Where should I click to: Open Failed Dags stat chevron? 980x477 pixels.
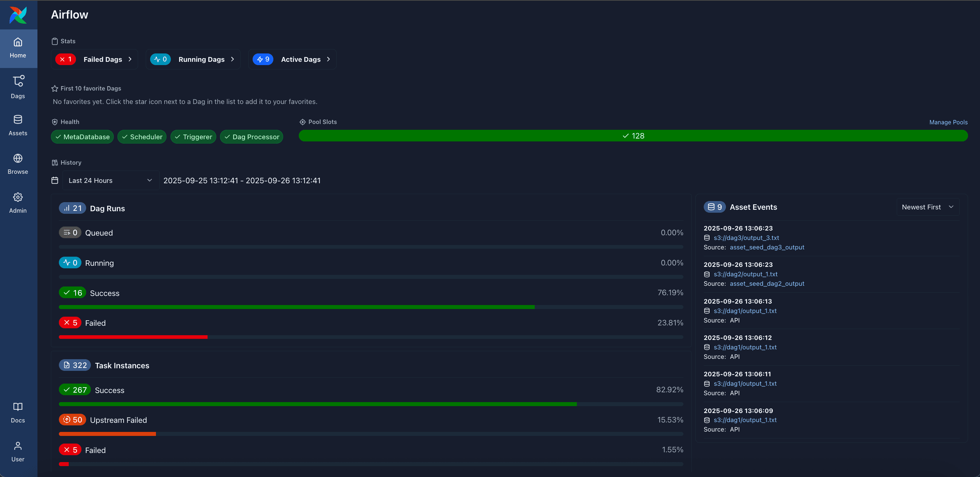[130, 59]
